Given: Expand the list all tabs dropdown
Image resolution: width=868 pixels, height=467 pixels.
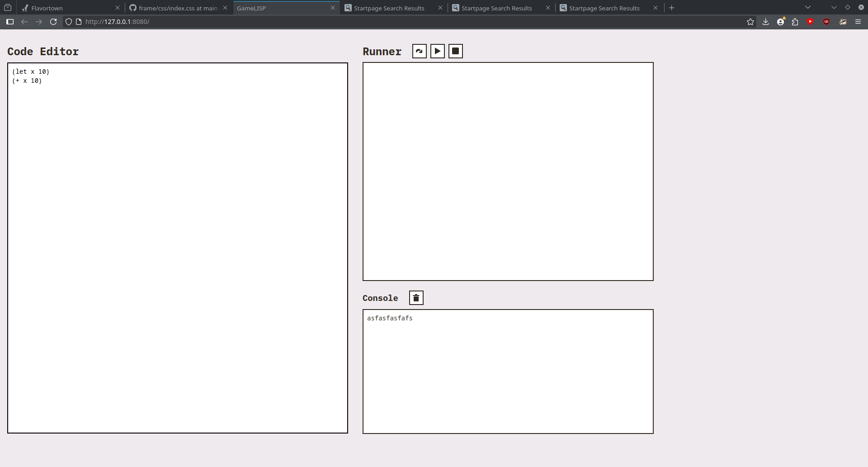Looking at the screenshot, I should click(x=808, y=8).
